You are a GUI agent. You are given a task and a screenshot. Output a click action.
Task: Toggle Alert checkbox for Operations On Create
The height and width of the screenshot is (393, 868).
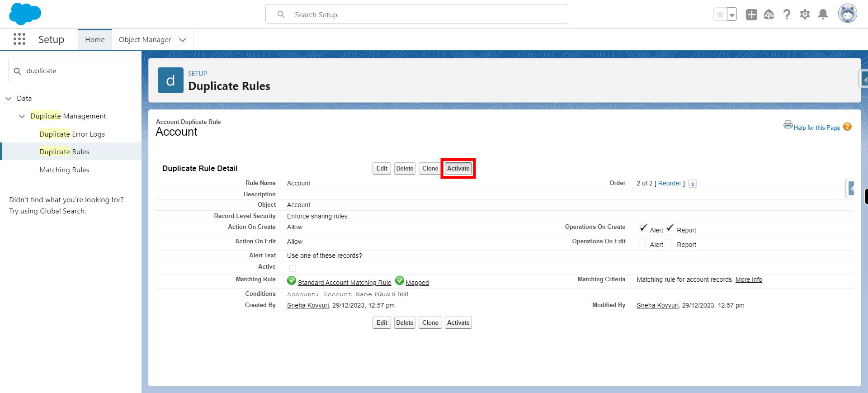click(x=643, y=228)
